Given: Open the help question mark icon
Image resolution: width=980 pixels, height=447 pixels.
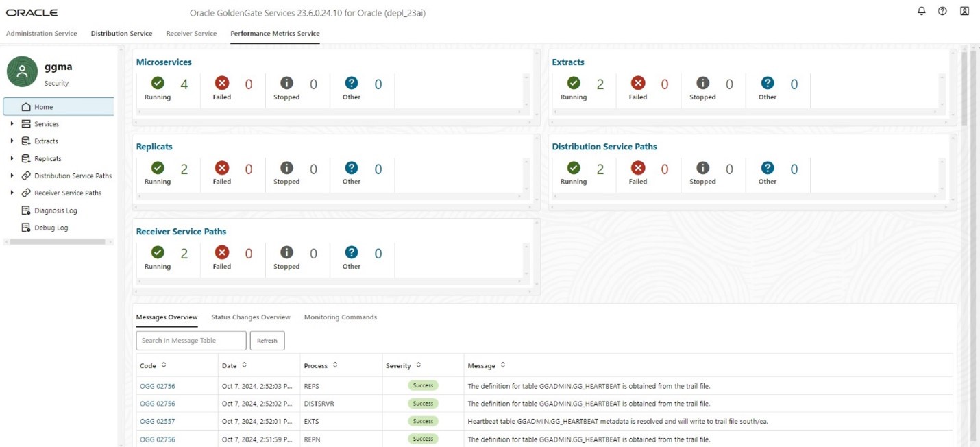Looking at the screenshot, I should coord(942,11).
